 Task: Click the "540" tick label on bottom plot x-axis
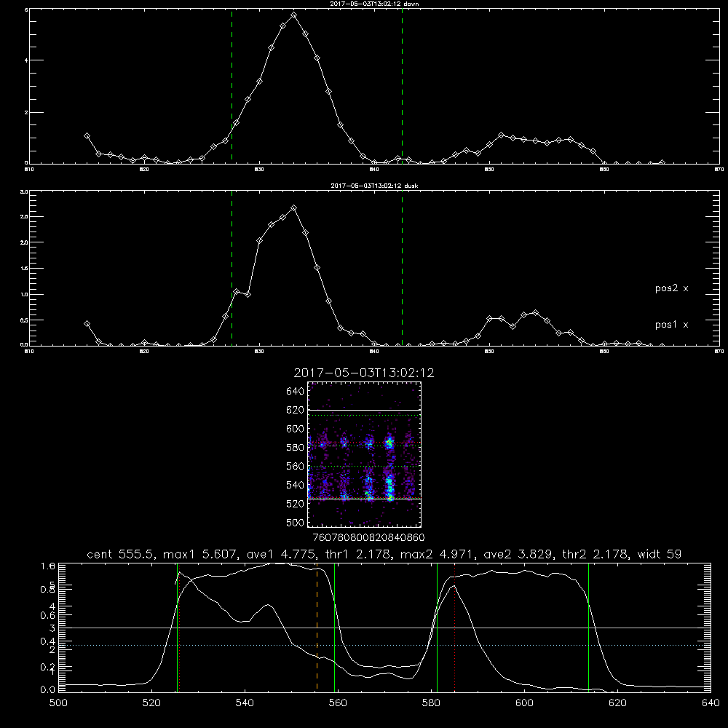245,703
